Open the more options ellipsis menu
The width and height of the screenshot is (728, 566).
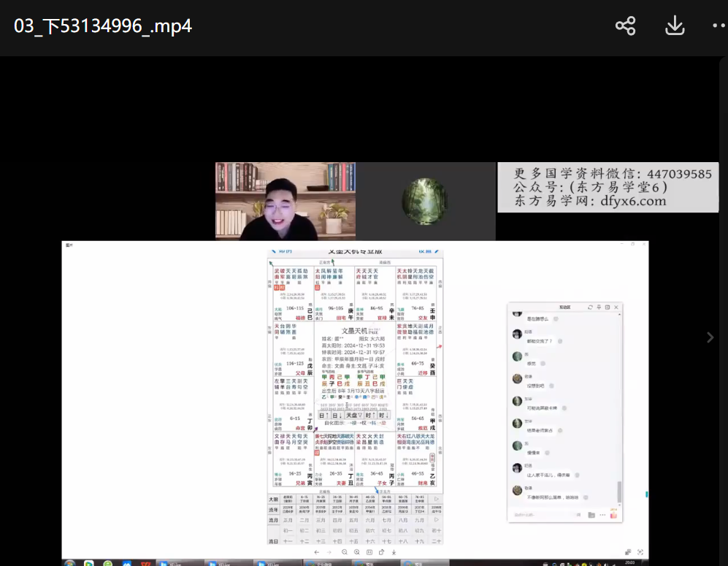[719, 26]
